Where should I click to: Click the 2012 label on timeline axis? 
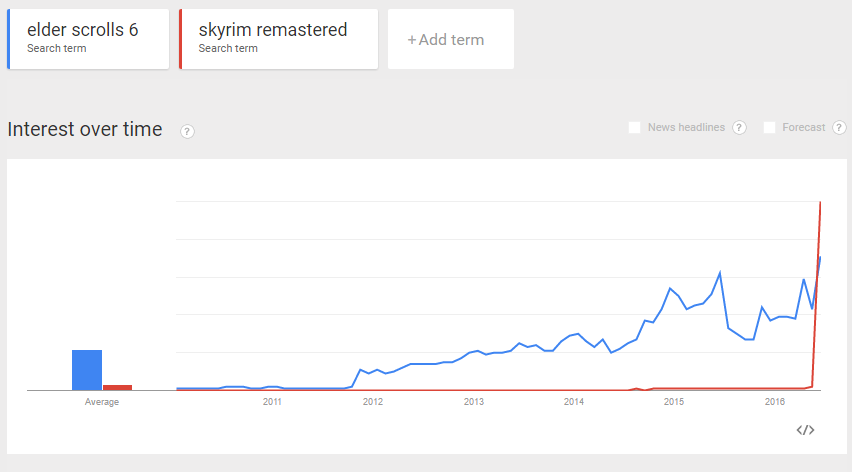373,402
